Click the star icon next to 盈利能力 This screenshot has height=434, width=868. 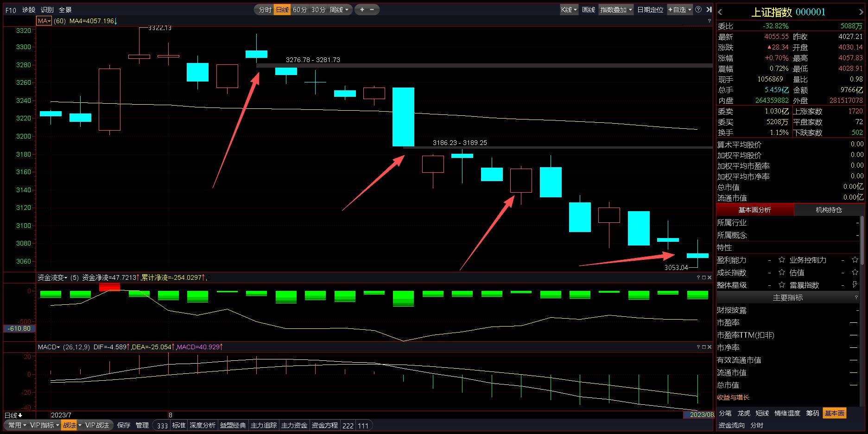[782, 260]
